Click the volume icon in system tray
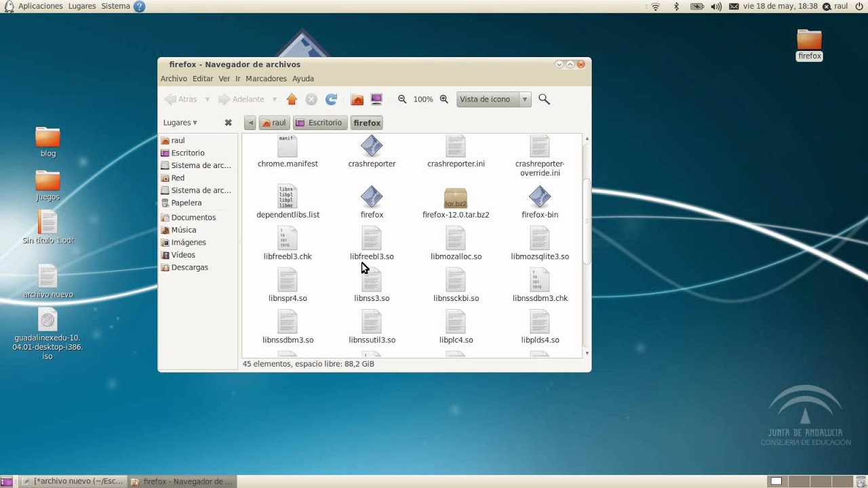 pyautogui.click(x=716, y=7)
